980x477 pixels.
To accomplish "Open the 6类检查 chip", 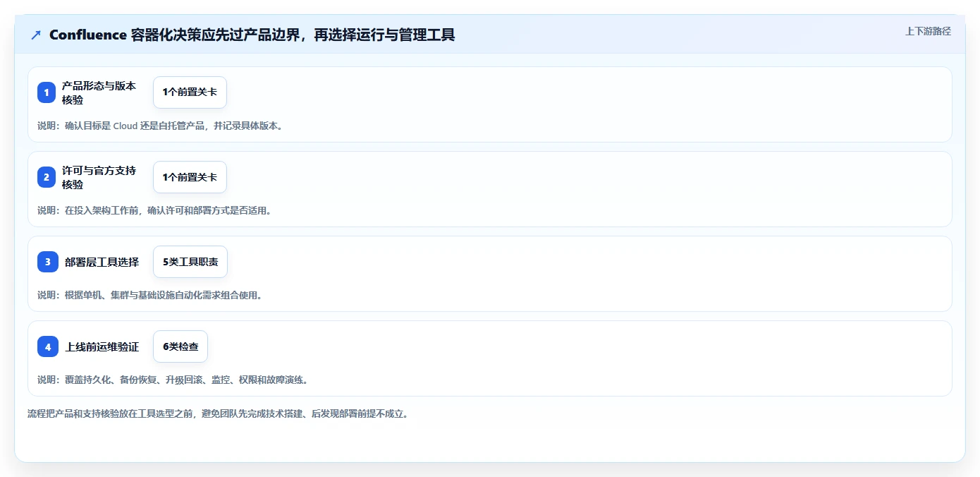I will coord(180,346).
